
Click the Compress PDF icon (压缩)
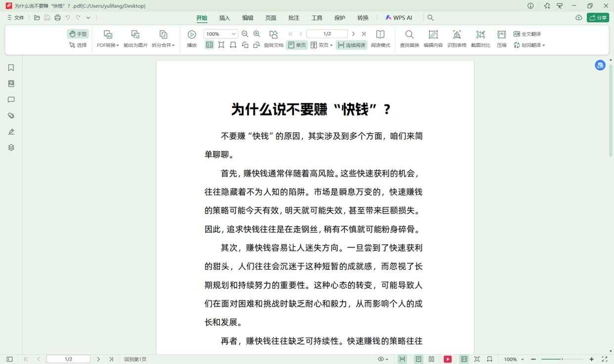(501, 39)
